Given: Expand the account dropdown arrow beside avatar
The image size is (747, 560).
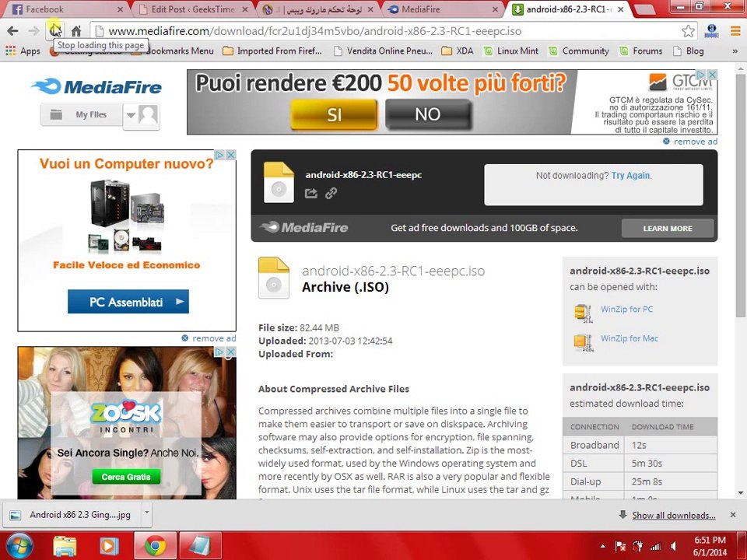Looking at the screenshot, I should (131, 115).
